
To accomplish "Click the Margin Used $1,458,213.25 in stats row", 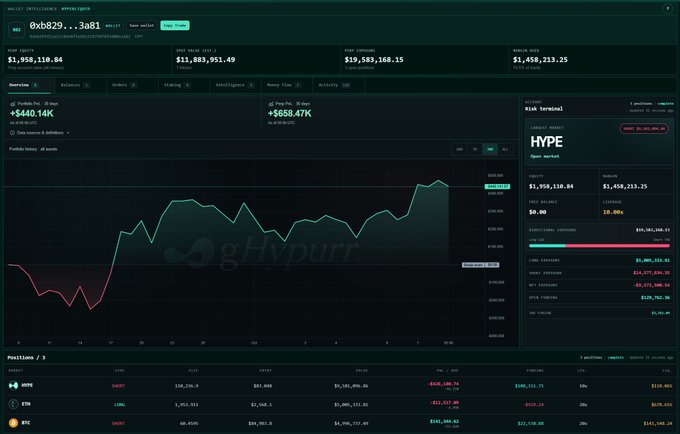I will tap(540, 60).
